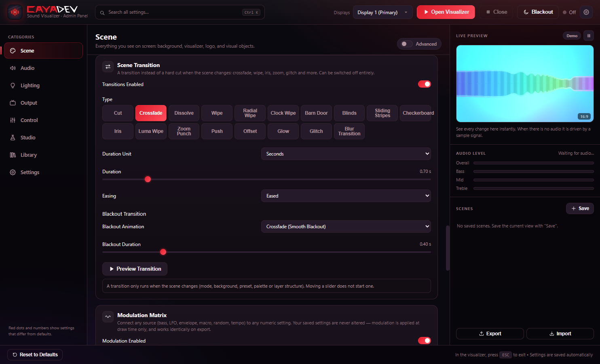Select the Blinds transition type
Screen dimensions: 600x364
(349, 113)
